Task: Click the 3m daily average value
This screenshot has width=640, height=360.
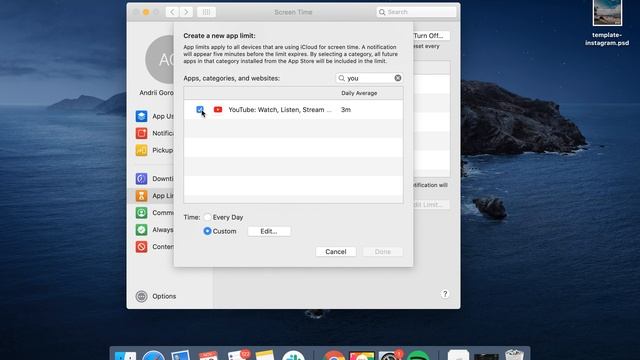Action: 346,109
